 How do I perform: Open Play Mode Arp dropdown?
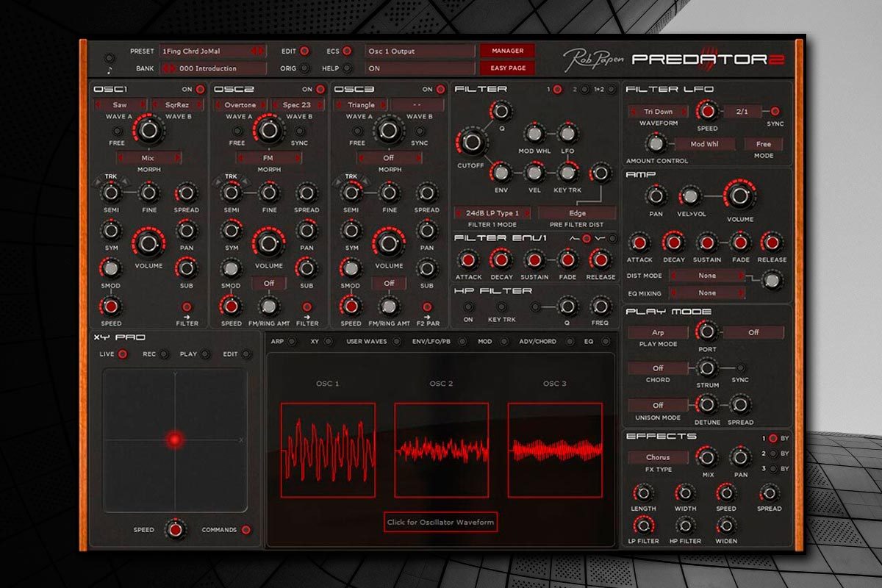pyautogui.click(x=658, y=332)
